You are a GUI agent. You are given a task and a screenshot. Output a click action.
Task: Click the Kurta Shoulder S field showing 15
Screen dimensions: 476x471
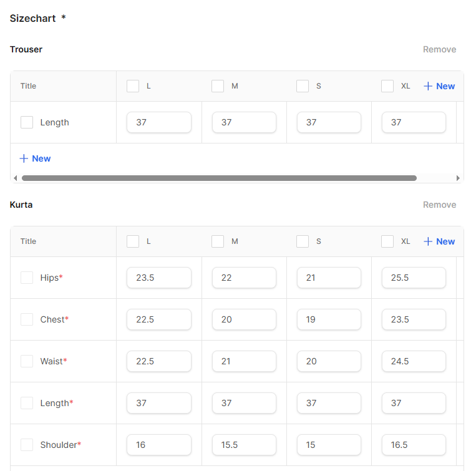pos(328,445)
